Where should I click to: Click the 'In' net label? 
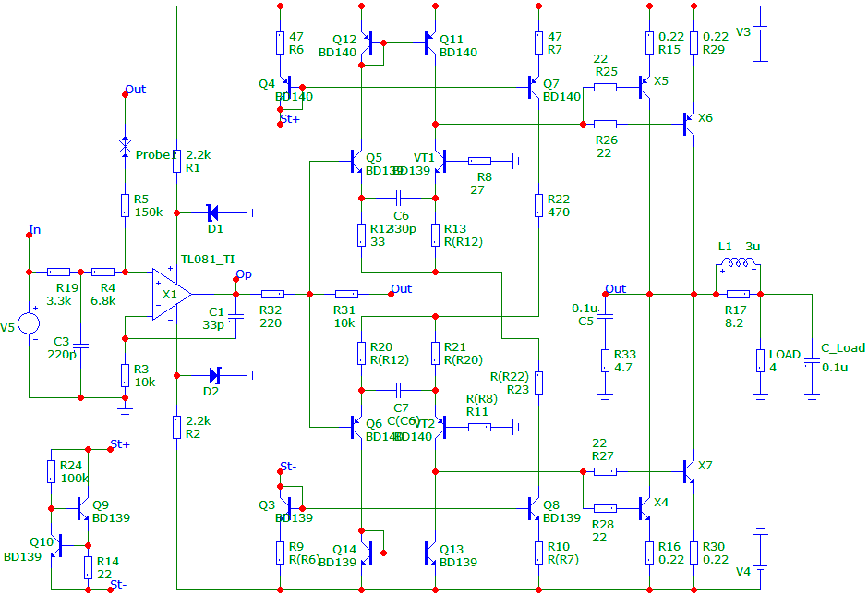pos(35,229)
